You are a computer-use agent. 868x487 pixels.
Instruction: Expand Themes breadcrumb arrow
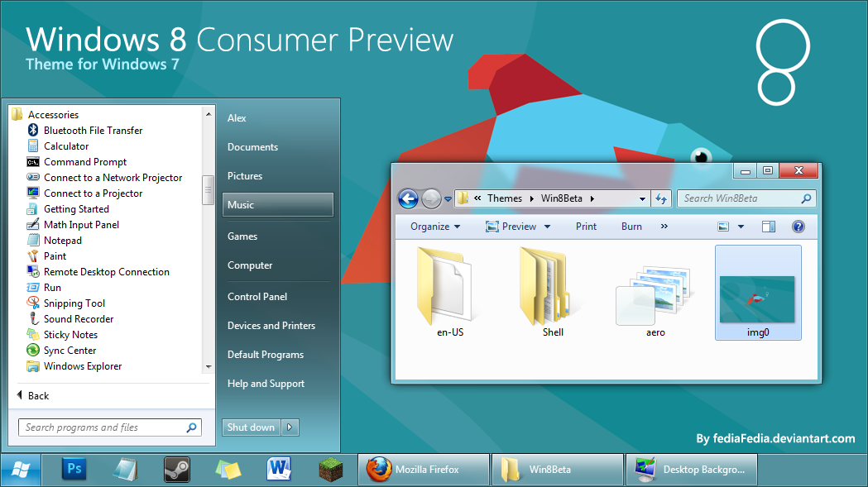pos(531,198)
